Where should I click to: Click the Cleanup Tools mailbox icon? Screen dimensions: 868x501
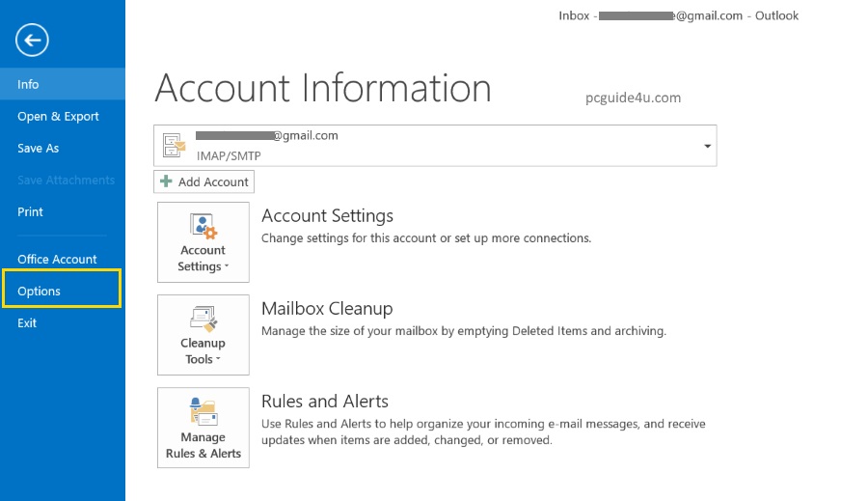click(203, 320)
